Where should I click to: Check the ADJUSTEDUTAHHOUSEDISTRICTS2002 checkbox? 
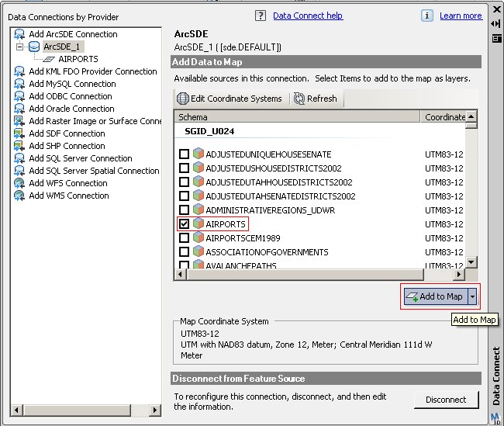(184, 182)
